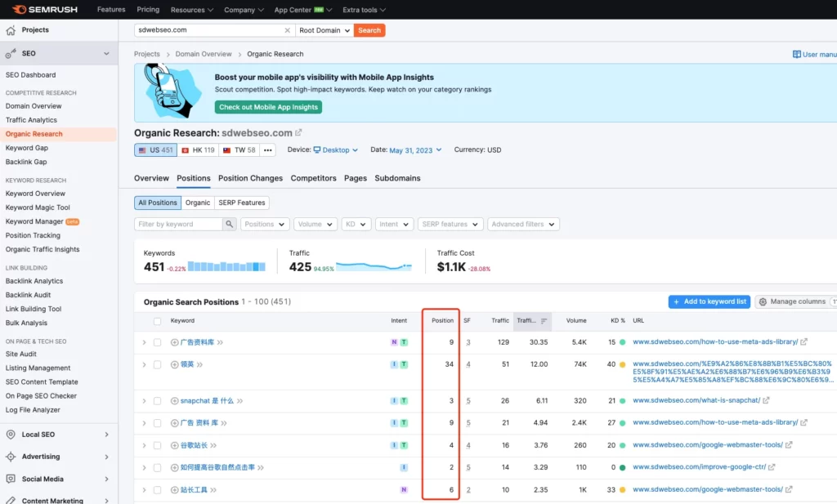Viewport: 837px width, 504px height.
Task: Click the Domain Overview breadcrumb
Action: tap(204, 55)
